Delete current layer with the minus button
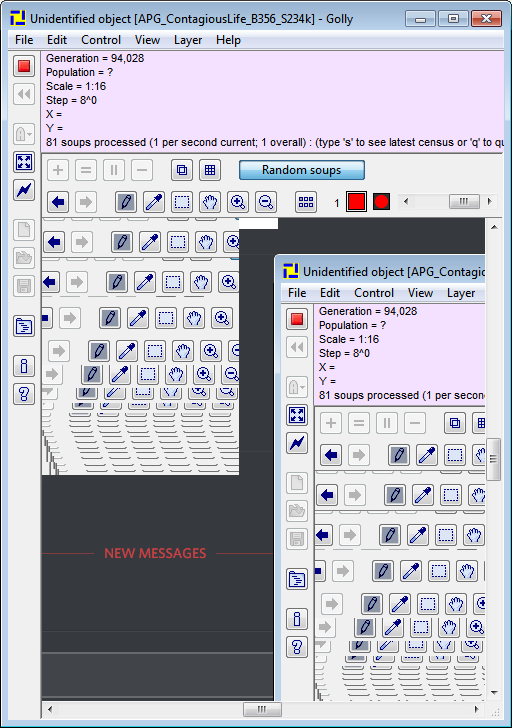512x728 pixels. pos(142,170)
